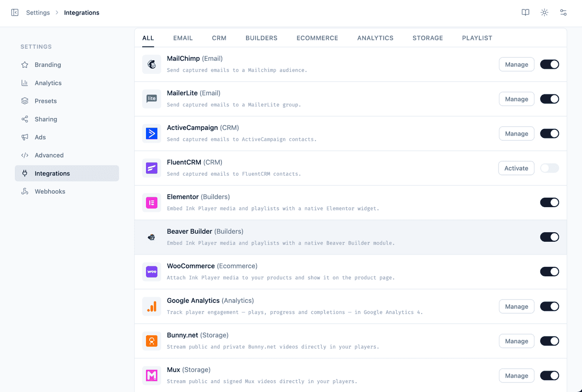View the PLAYLIST tab

477,38
